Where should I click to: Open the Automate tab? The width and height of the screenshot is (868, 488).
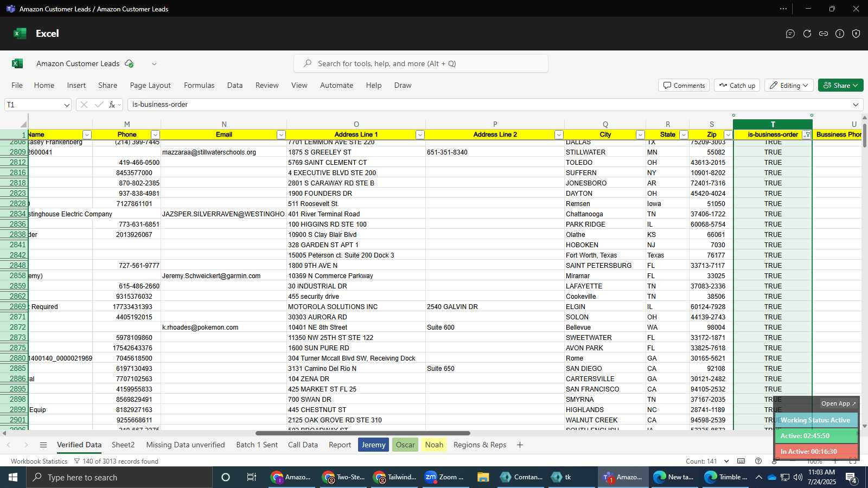(x=336, y=85)
